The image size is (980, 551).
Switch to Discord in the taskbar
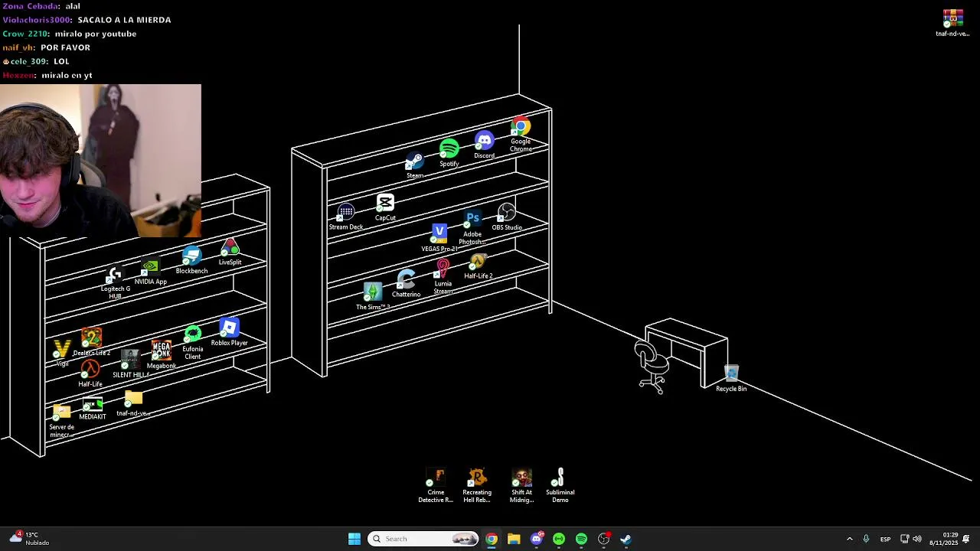point(537,539)
